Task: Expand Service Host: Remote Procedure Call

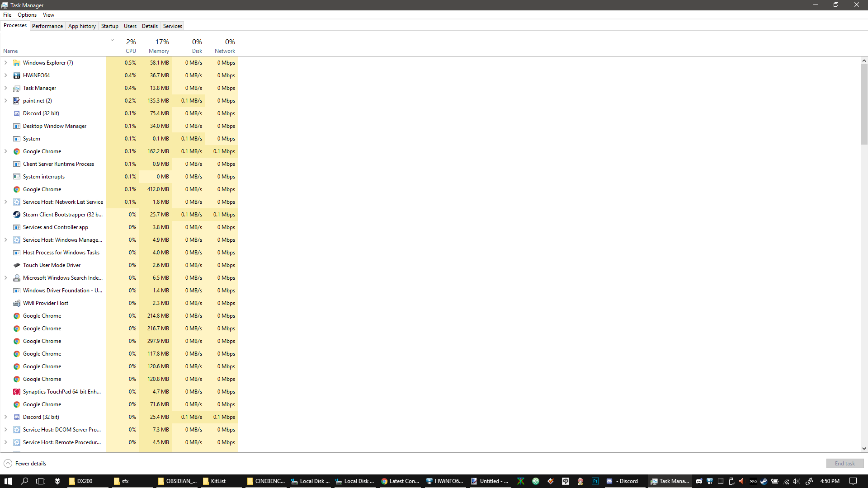Action: (x=6, y=442)
